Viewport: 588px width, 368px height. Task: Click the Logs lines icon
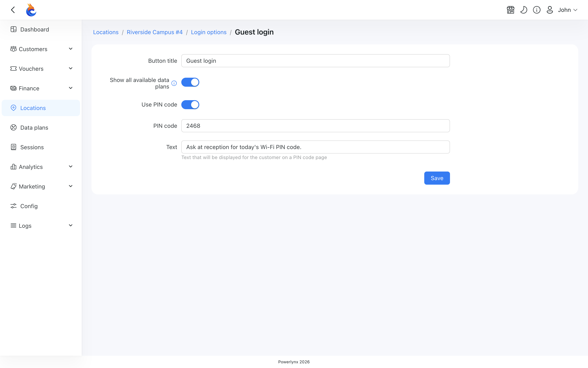[x=13, y=226]
